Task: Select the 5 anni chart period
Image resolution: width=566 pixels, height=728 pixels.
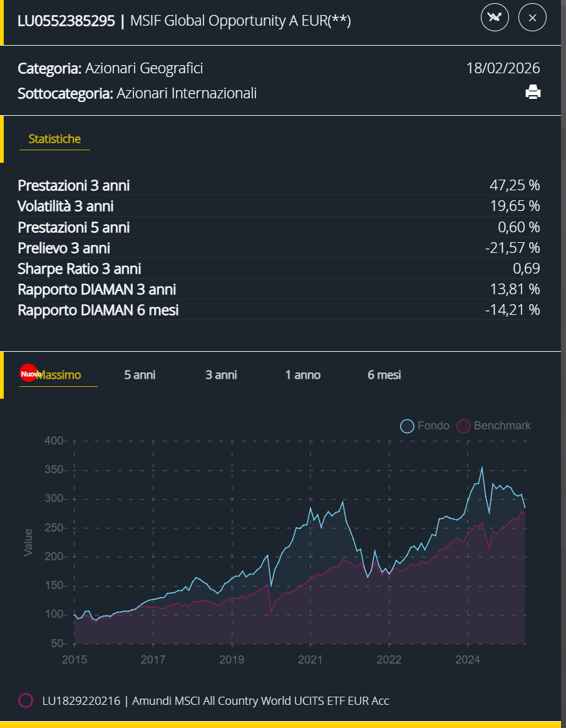Action: 140,375
